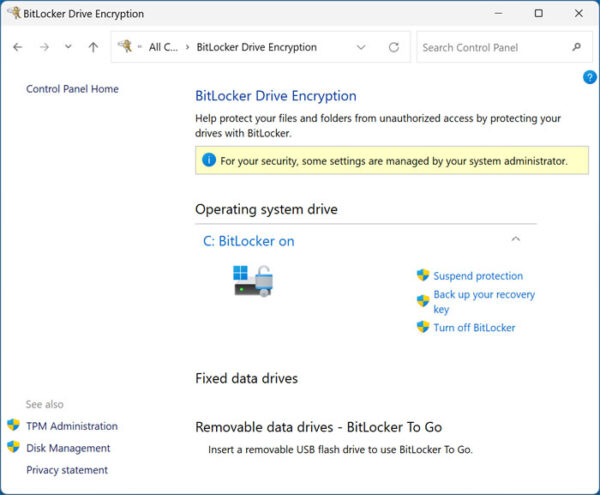Image resolution: width=600 pixels, height=495 pixels.
Task: Refresh the Control Panel page
Action: [x=394, y=47]
